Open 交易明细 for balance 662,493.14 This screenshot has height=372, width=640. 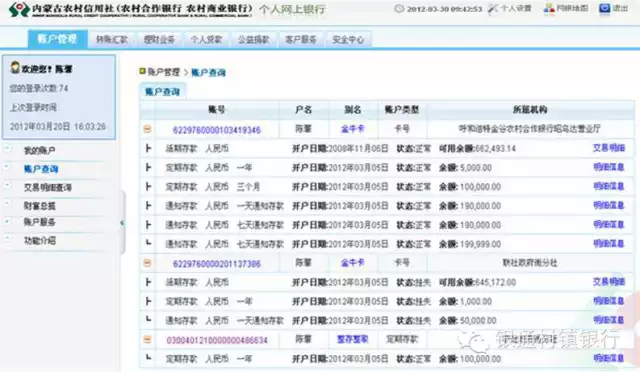(609, 148)
